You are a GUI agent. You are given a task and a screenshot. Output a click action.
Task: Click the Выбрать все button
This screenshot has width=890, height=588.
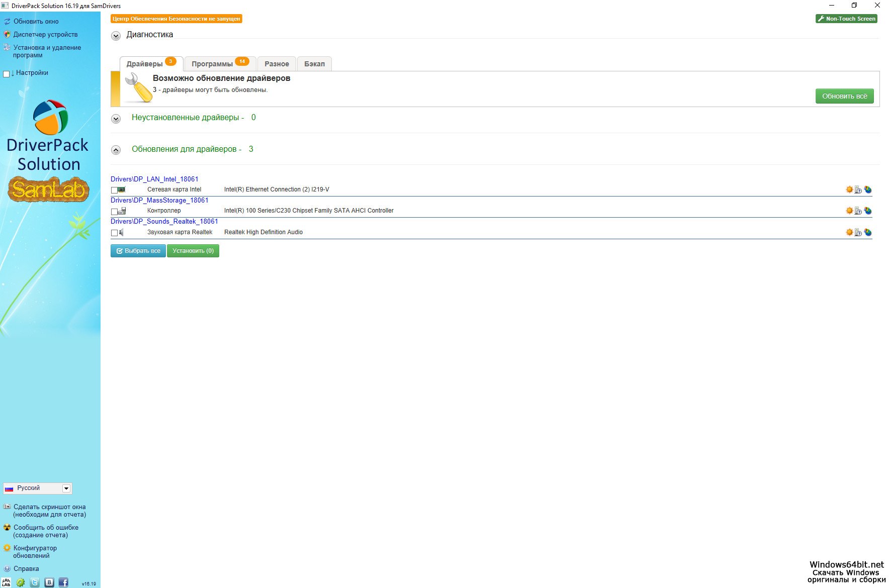(138, 251)
